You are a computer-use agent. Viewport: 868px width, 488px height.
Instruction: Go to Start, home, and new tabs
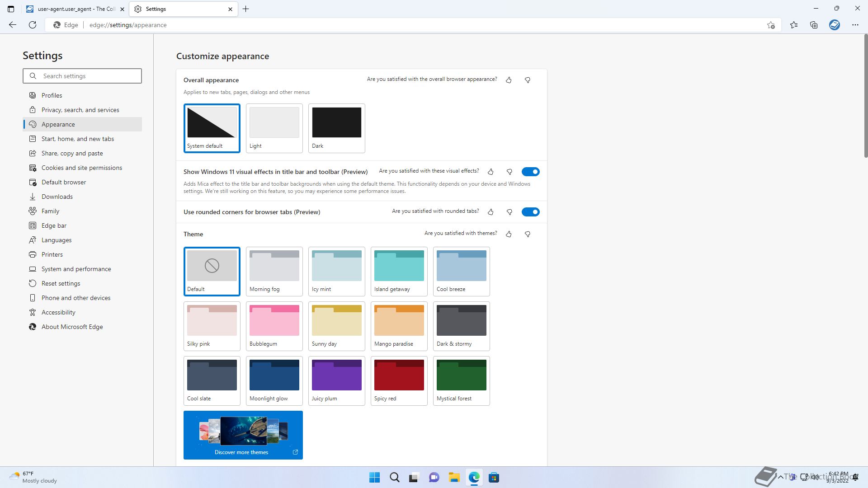tap(82, 139)
